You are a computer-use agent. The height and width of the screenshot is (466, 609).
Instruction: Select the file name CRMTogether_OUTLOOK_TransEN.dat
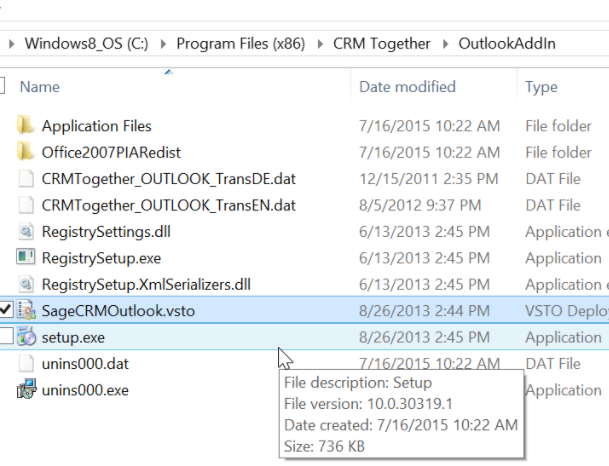click(x=169, y=205)
